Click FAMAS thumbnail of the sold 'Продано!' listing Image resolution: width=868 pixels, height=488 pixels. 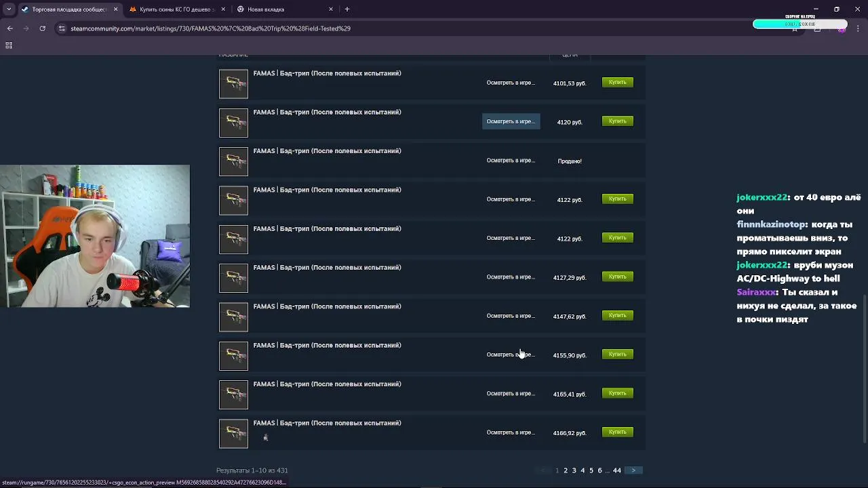(233, 161)
